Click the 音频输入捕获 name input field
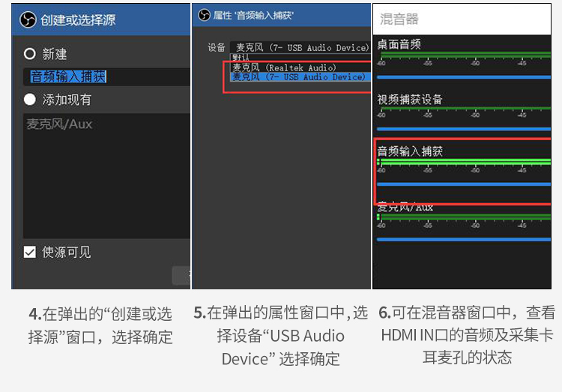The width and height of the screenshot is (562, 392). point(107,76)
